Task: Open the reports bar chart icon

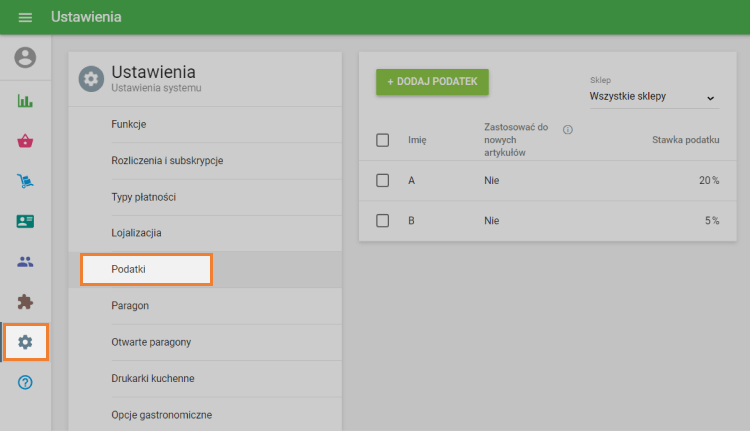Action: pyautogui.click(x=25, y=101)
